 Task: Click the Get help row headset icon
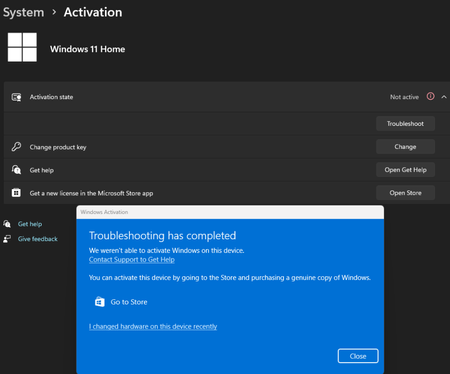(16, 170)
